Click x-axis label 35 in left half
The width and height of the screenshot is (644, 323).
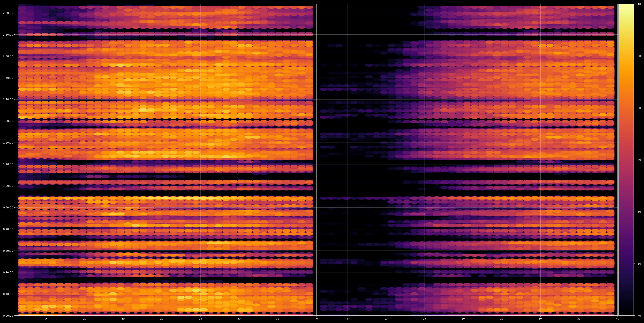tap(278, 319)
